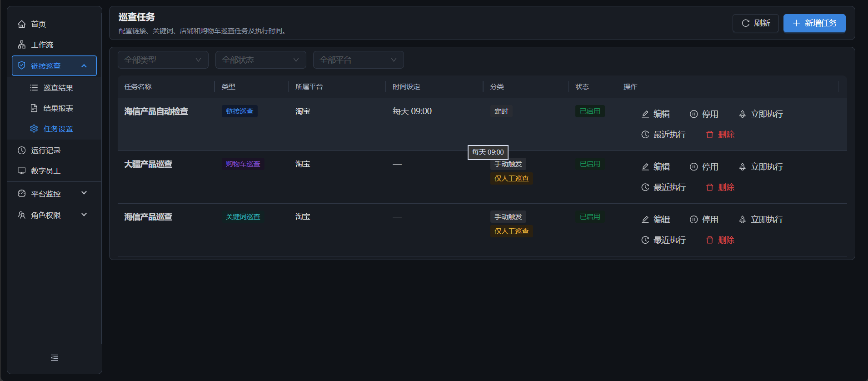Click the 刷新 refresh button

coord(756,23)
